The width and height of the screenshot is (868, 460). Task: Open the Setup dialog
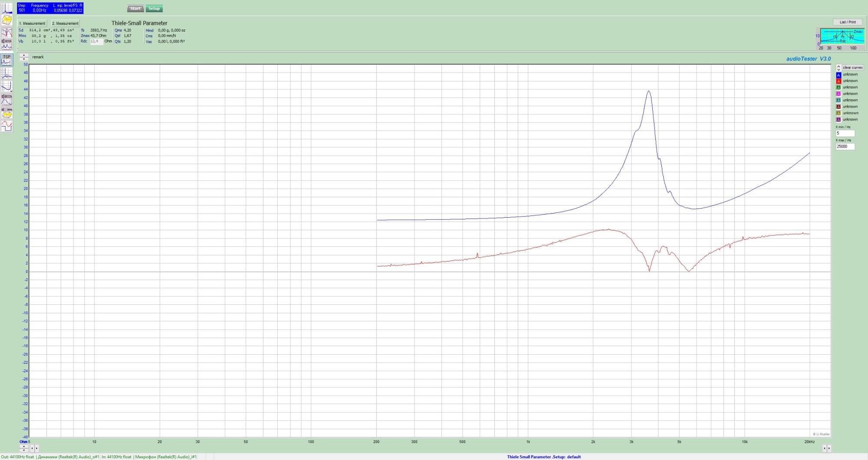coord(154,9)
